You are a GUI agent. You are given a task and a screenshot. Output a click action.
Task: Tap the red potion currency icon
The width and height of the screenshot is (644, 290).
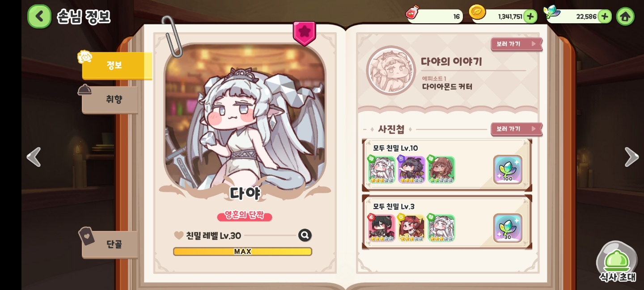pyautogui.click(x=413, y=13)
